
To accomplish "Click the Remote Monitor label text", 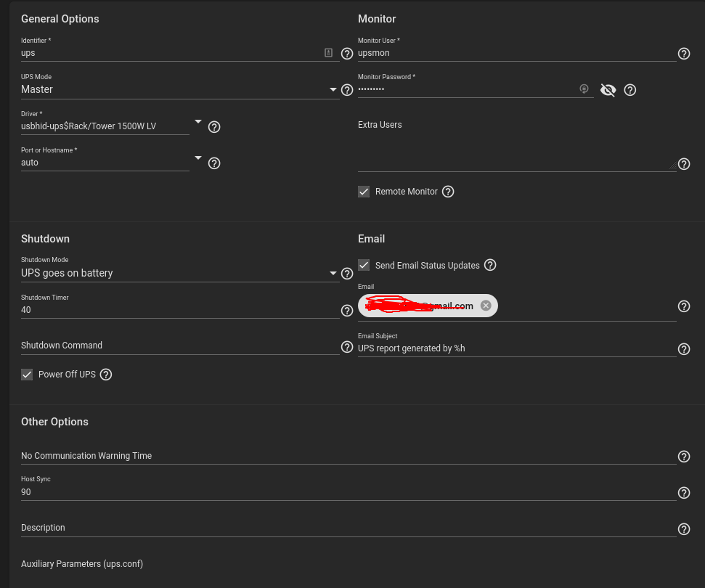I will click(x=406, y=192).
